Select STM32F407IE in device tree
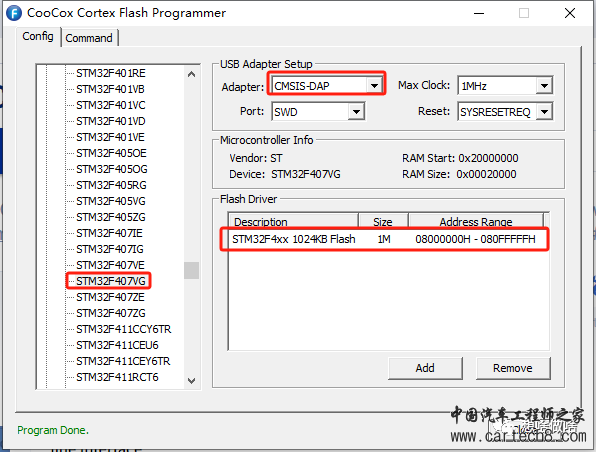596x452 pixels. pyautogui.click(x=109, y=233)
